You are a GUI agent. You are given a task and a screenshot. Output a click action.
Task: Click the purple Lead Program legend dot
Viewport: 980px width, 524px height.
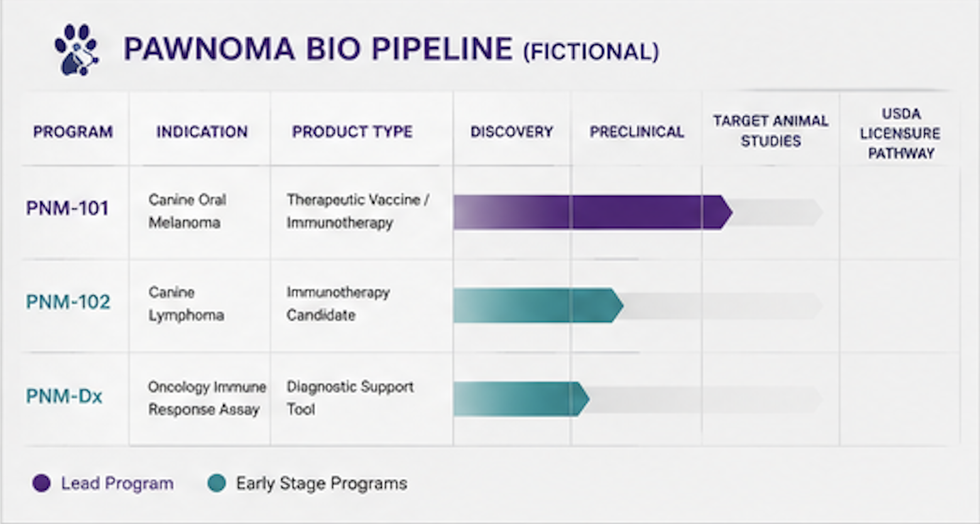pos(41,483)
